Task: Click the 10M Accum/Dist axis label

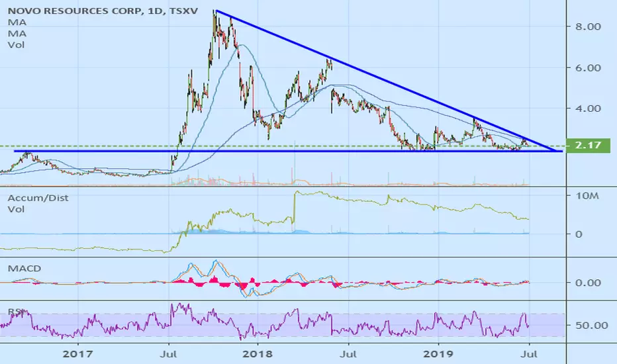Action: 587,196
